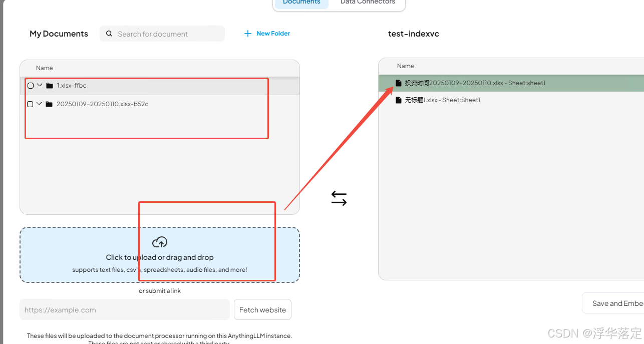Select 20250109-20250110.xlsx-b52c folder name

pyautogui.click(x=103, y=104)
